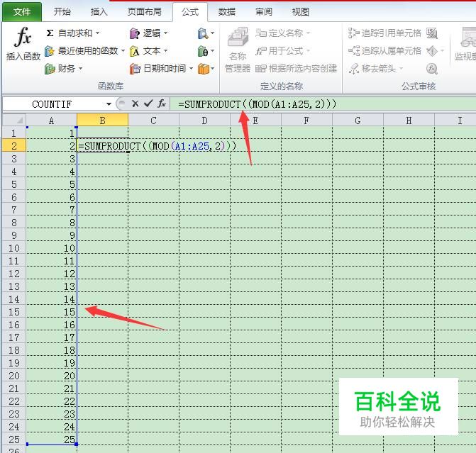This screenshot has width=476, height=453.
Task: Switch to the Home (开始) tab
Action: [x=62, y=12]
